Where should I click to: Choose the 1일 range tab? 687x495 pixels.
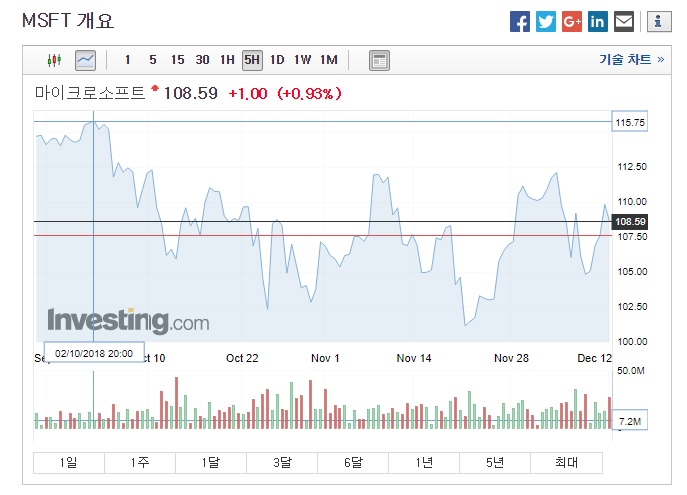[x=69, y=463]
